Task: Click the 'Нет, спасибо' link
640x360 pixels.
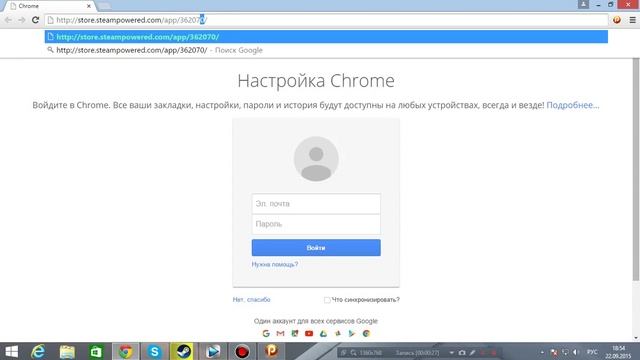Action: 251,300
